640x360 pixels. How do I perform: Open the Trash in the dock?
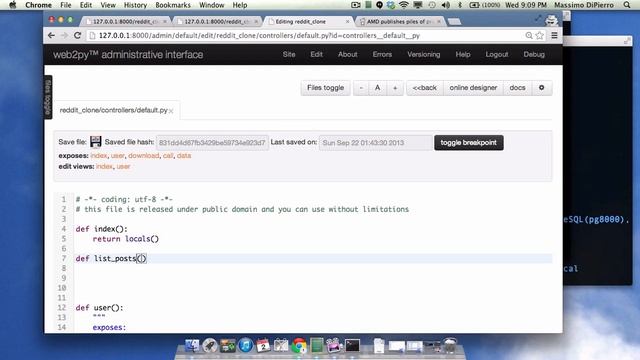[450, 345]
